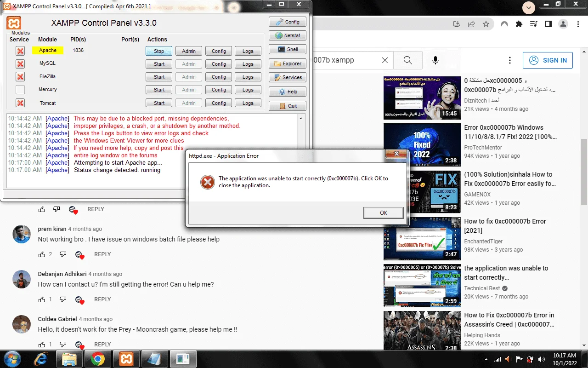This screenshot has height=368, width=588.
Task: Expand the Chrome tab search dropdown
Action: (529, 7)
